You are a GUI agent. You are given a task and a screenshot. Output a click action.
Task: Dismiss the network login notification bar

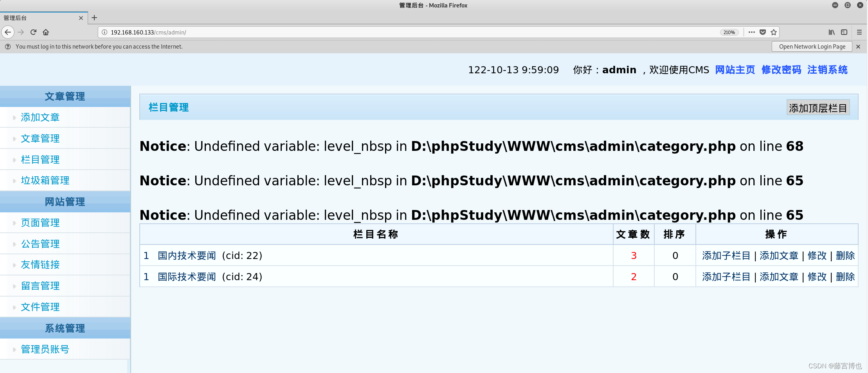point(858,47)
